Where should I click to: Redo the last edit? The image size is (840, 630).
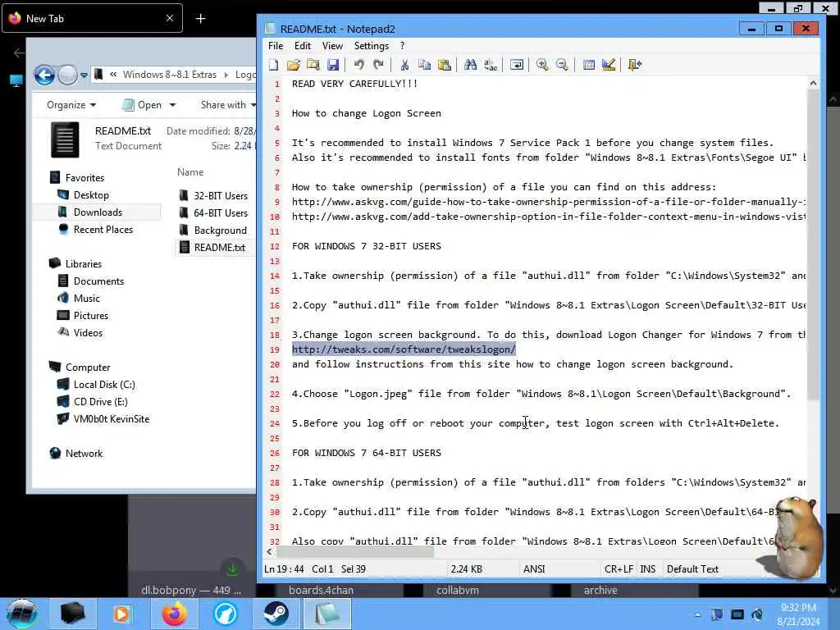point(379,65)
